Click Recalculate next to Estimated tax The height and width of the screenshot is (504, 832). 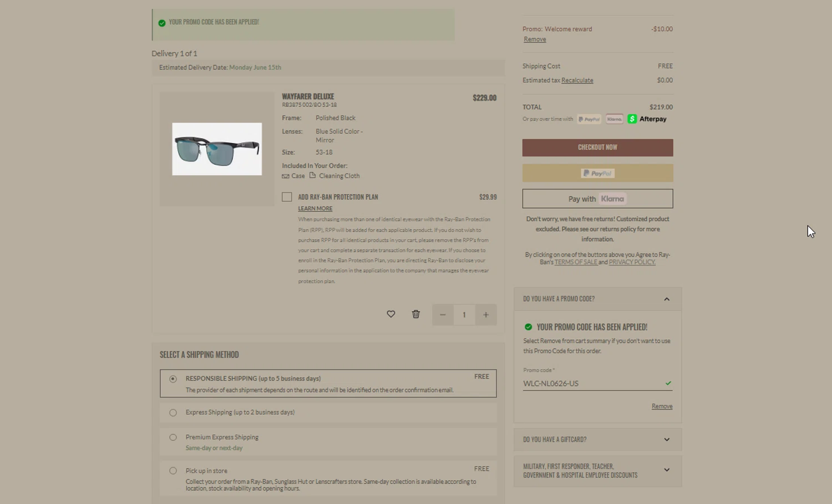pos(577,80)
